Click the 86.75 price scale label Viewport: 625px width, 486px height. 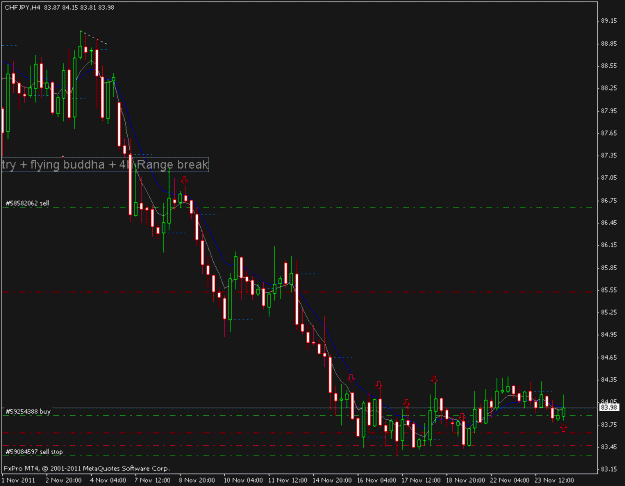[x=608, y=201]
